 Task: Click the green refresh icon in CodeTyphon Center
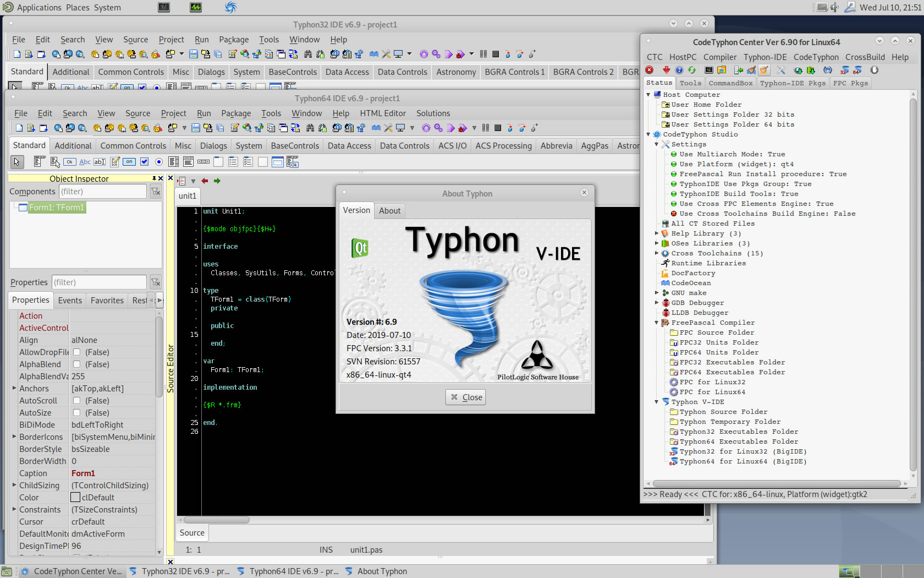click(692, 70)
